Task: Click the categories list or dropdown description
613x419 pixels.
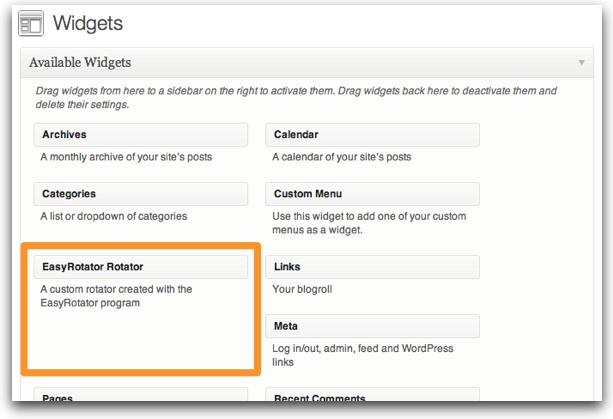Action: (x=113, y=216)
